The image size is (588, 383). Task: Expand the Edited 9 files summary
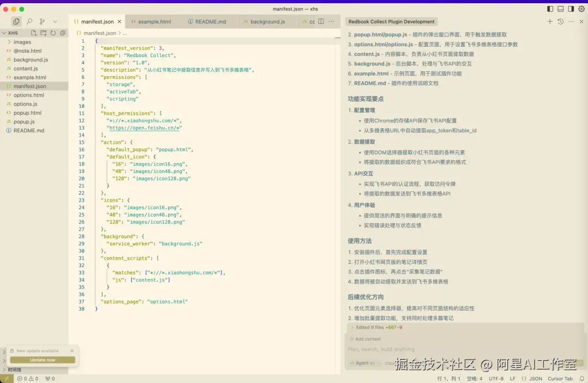[x=376, y=327]
